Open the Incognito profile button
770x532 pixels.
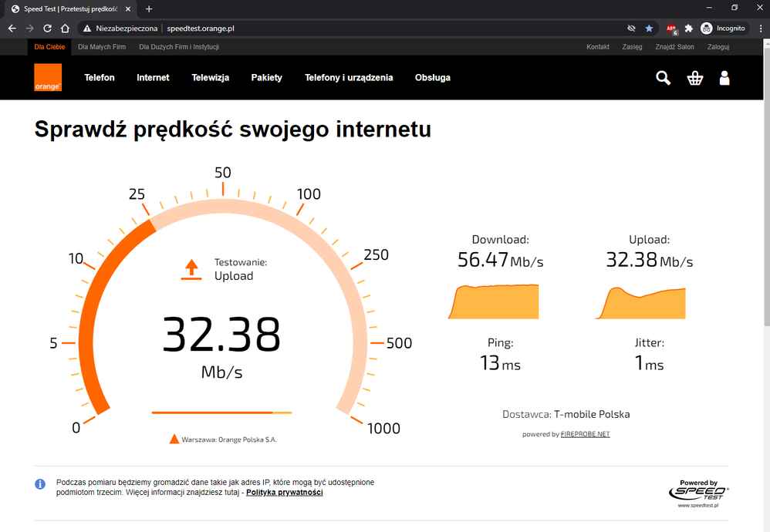click(x=724, y=29)
